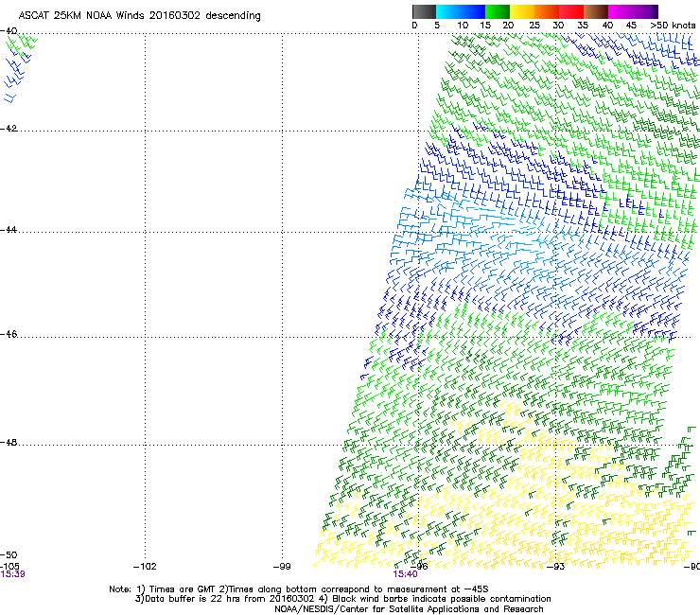Click the -105 longitude axis label
Image resolution: width=700 pixels, height=615 pixels.
(x=9, y=567)
